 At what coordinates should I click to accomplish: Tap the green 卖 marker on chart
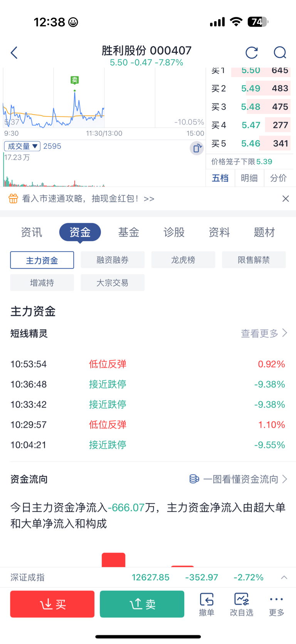75,80
